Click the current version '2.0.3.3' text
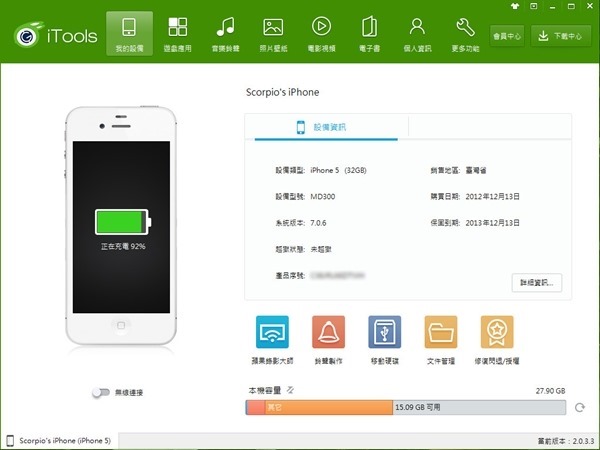 [583, 441]
